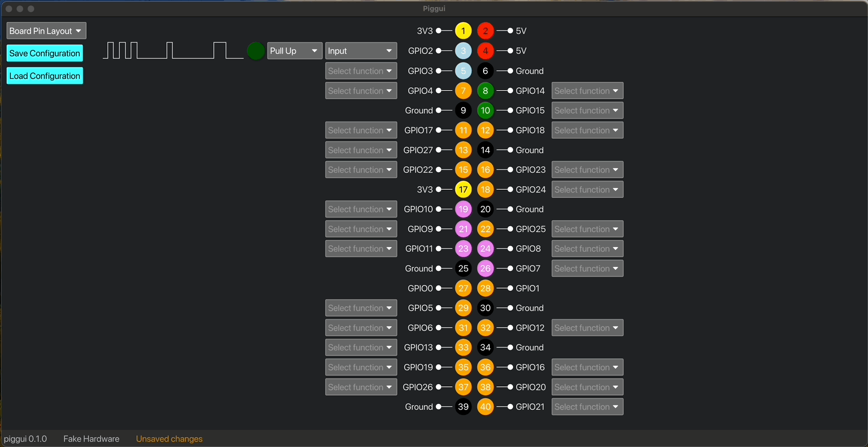Click pin 13 circle for GPIO27
The image size is (868, 447).
(463, 150)
